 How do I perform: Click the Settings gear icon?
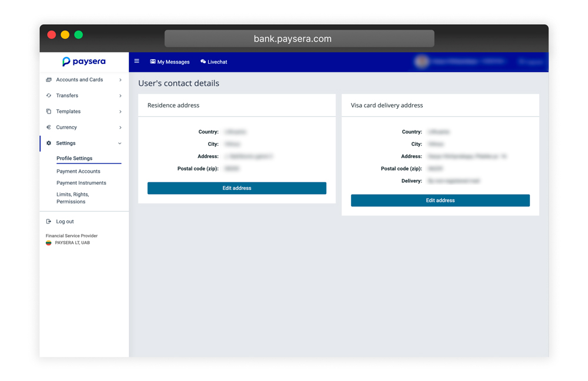tap(49, 143)
